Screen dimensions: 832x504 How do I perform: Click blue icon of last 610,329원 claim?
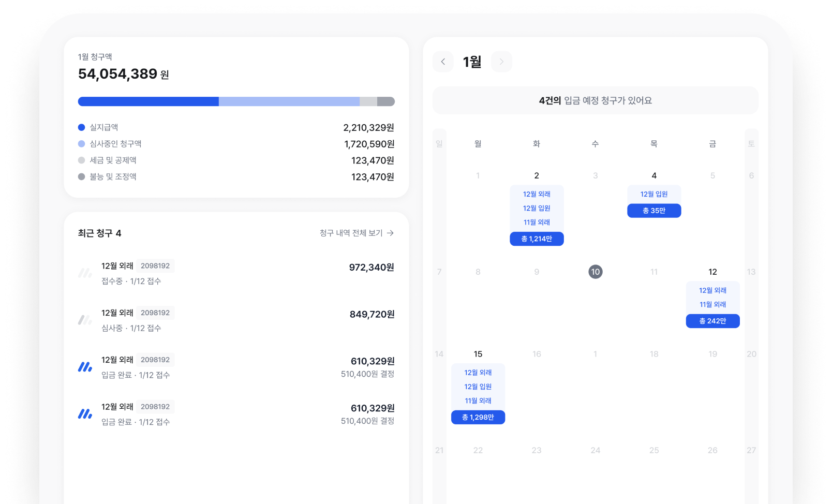coord(85,414)
